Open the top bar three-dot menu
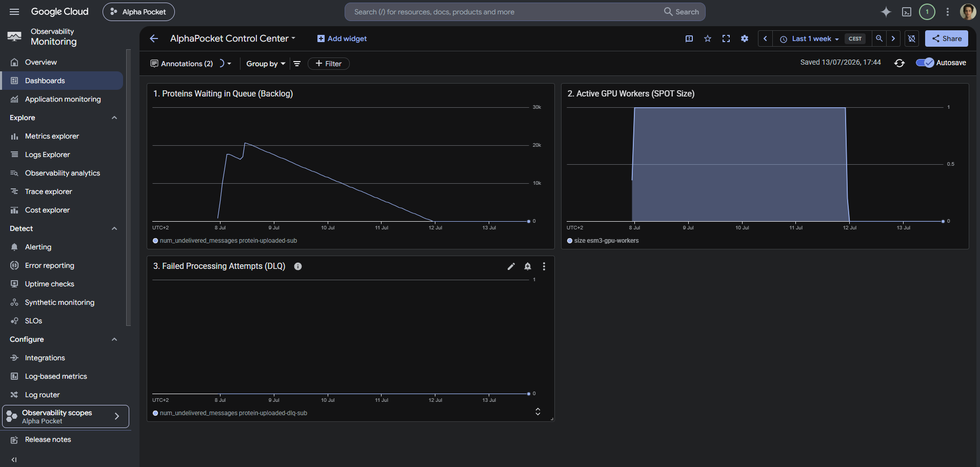980x467 pixels. pos(948,12)
